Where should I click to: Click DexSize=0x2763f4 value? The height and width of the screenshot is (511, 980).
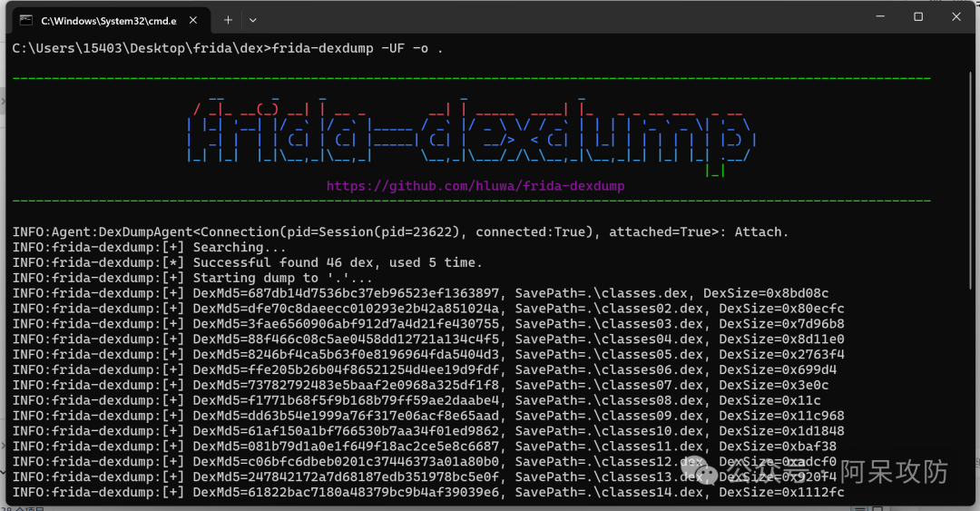click(x=781, y=355)
